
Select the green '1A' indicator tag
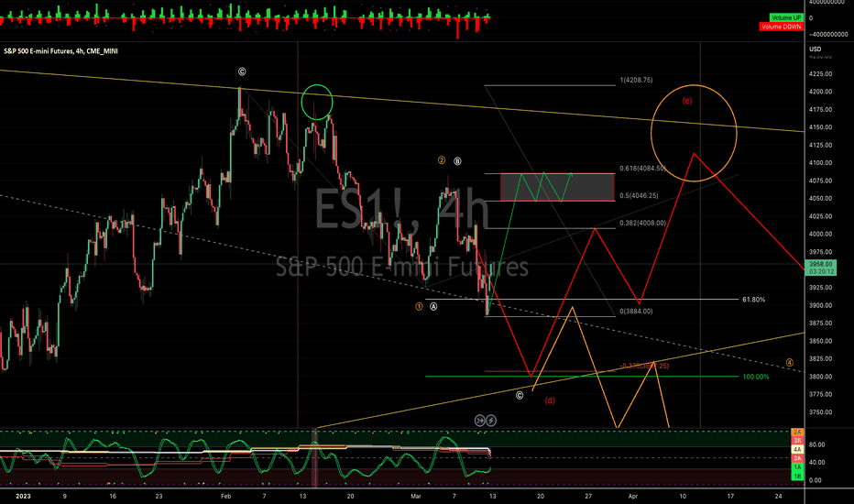tap(797, 467)
